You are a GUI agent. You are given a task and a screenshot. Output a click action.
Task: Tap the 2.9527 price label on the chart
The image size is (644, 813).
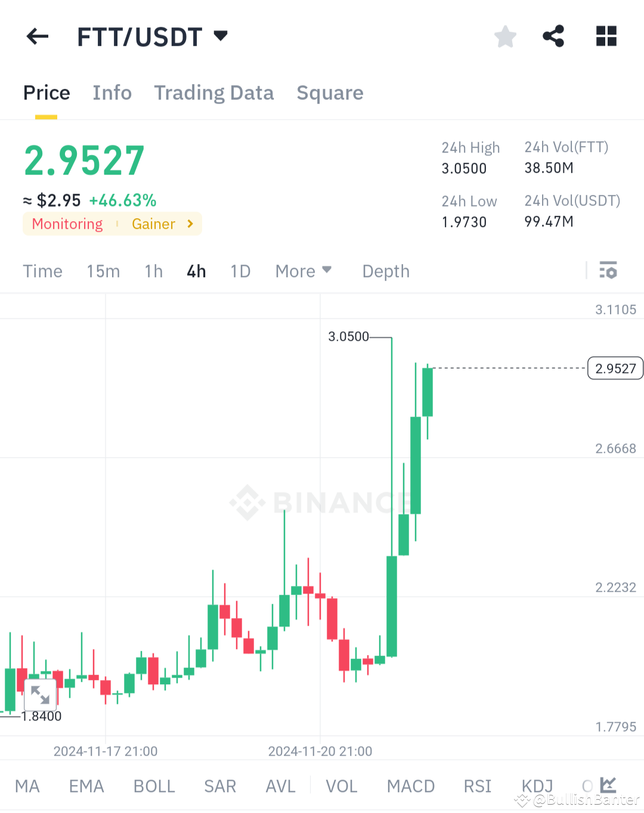tap(615, 368)
